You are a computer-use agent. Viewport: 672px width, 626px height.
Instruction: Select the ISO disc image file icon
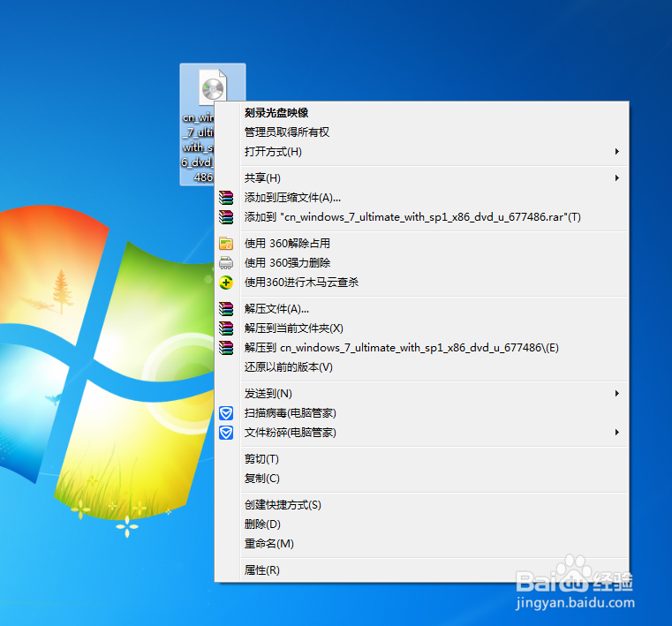[213, 87]
